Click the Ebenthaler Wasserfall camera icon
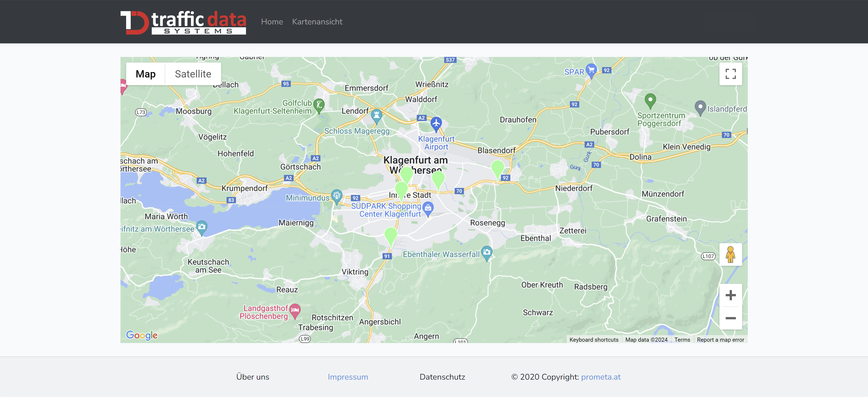Image resolution: width=868 pixels, height=397 pixels. coord(487,252)
